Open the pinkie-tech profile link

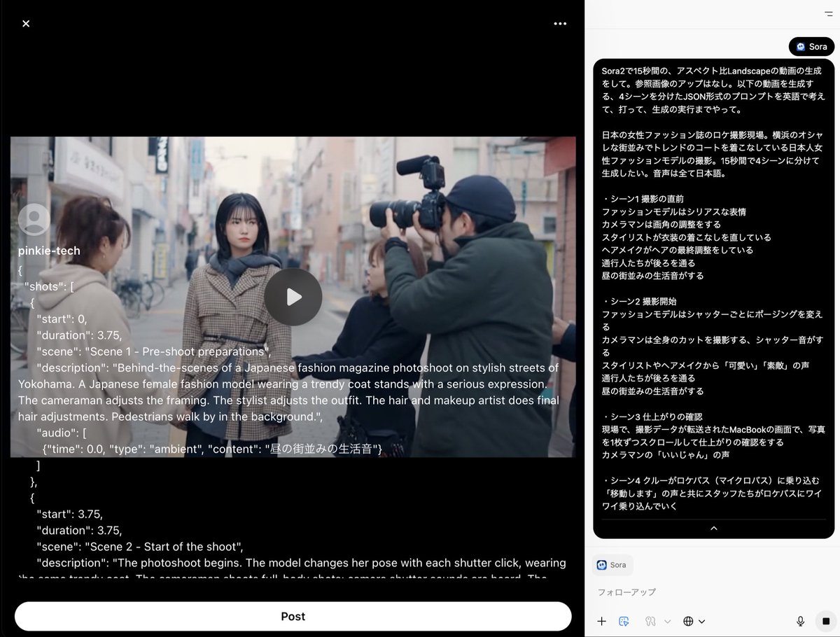click(x=49, y=251)
